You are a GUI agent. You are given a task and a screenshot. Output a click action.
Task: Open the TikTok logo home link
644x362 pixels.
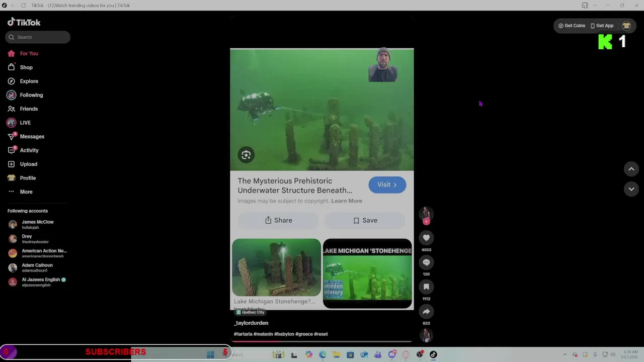24,22
